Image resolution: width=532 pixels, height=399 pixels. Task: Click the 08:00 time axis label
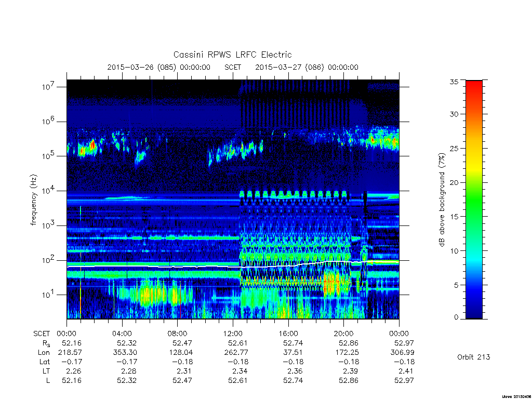coord(178,334)
